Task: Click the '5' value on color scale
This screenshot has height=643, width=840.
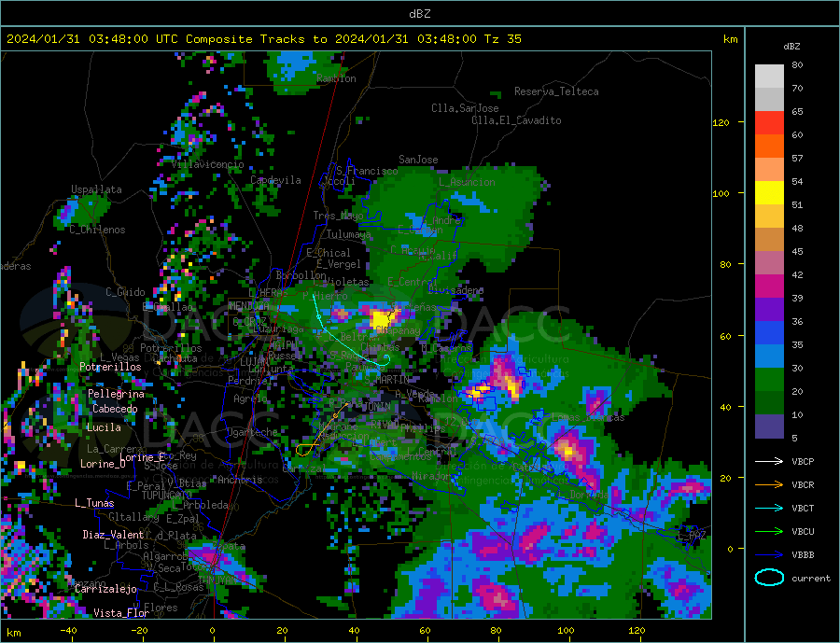Action: pyautogui.click(x=794, y=438)
